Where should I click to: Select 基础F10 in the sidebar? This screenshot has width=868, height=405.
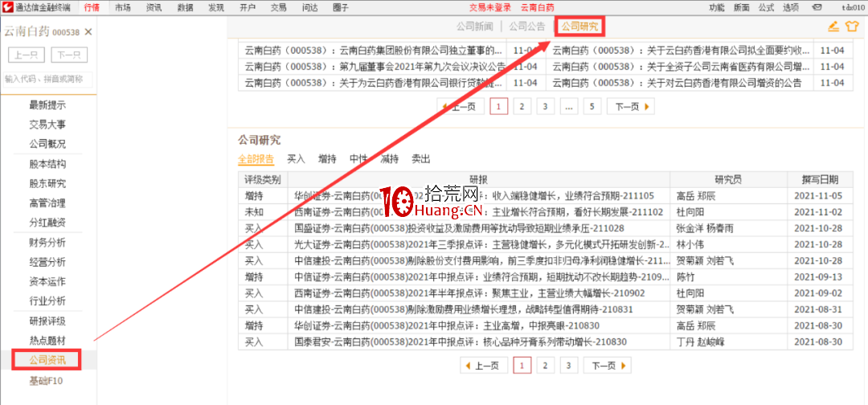(47, 381)
